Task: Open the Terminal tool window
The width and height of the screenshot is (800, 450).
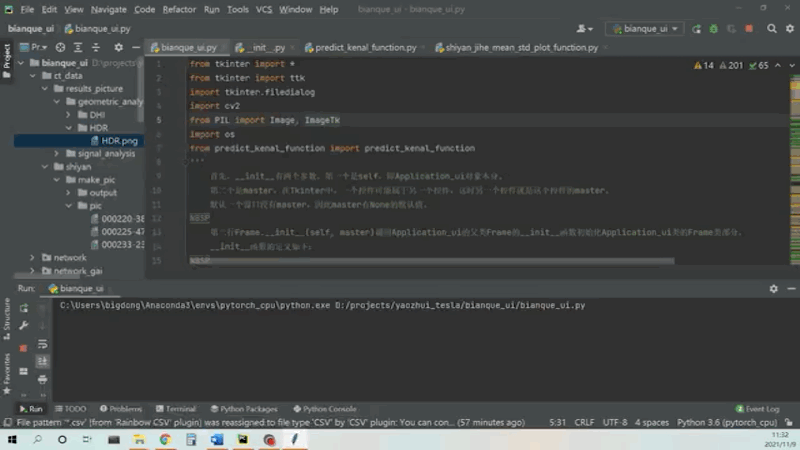Action: [x=176, y=409]
